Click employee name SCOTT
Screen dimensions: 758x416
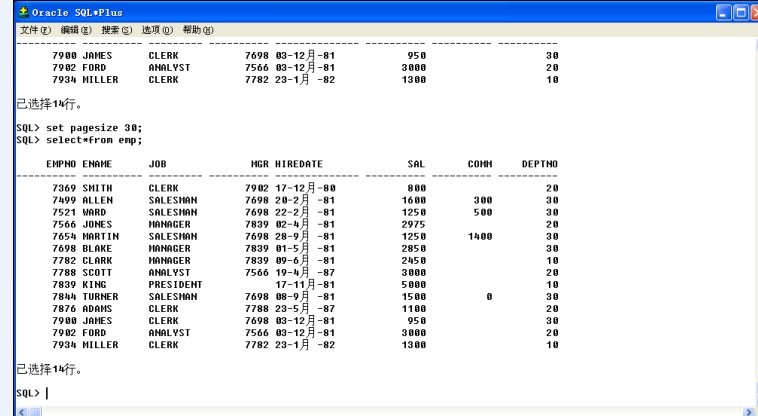[97, 273]
